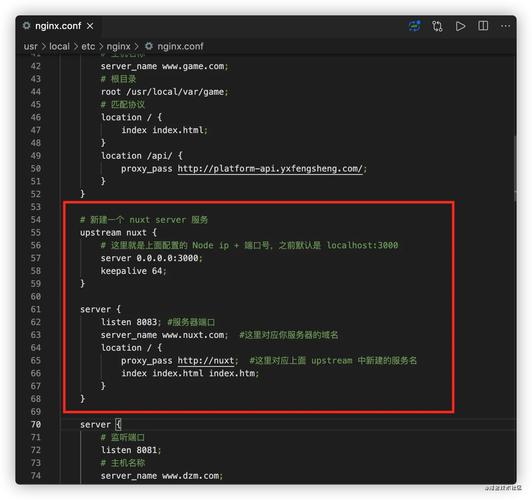Viewport: 532px width, 500px height.
Task: Click the Run play icon
Action: (x=460, y=26)
